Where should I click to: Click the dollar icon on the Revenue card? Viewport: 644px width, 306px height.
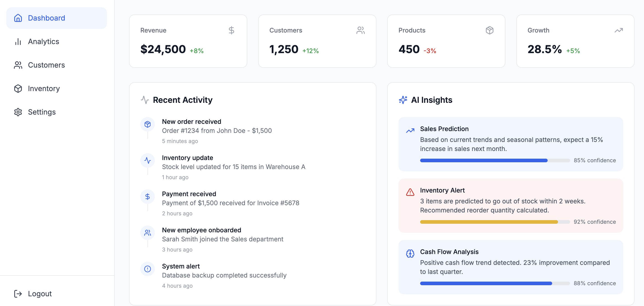pyautogui.click(x=231, y=30)
